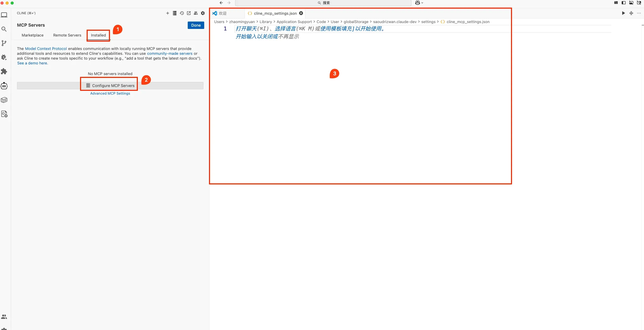
Task: Open Cline robot icon in activity bar
Action: click(x=4, y=86)
